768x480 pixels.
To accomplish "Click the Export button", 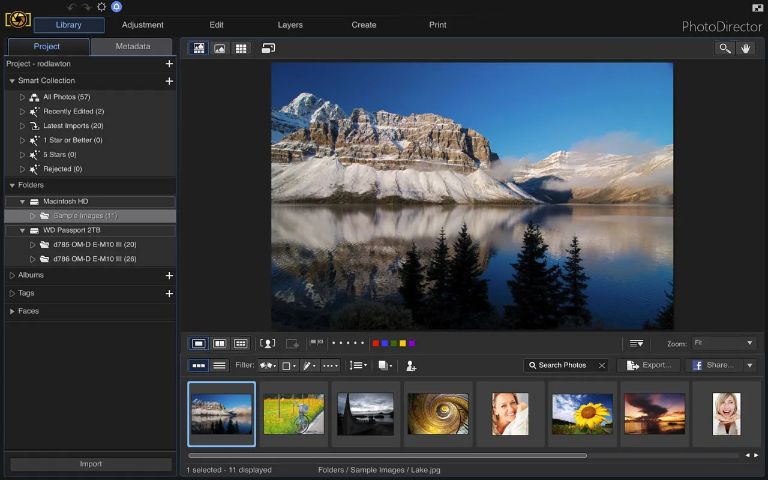I will [x=649, y=366].
